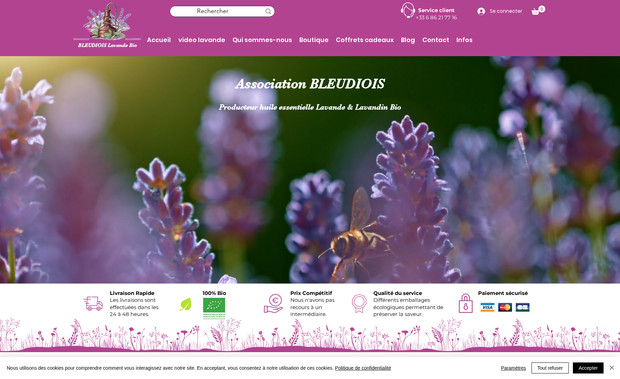Click the search magnifier icon
The image size is (620, 379).
(x=268, y=11)
